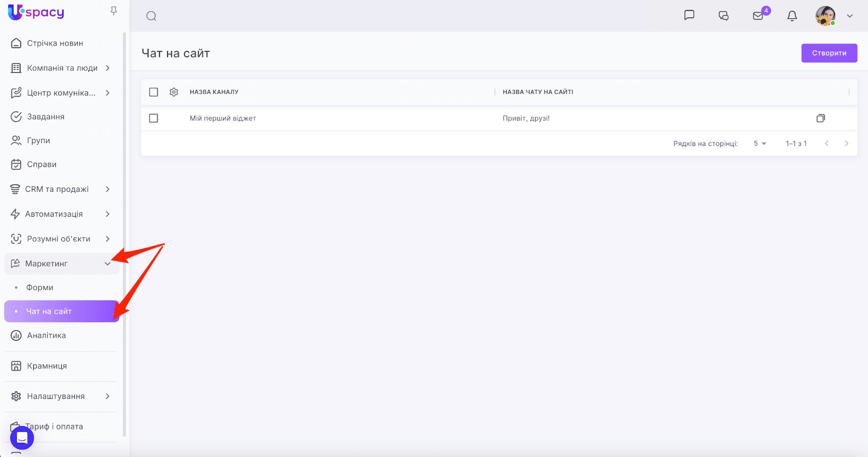Open the rows per page dropdown
Image resolution: width=868 pixels, height=457 pixels.
point(759,144)
